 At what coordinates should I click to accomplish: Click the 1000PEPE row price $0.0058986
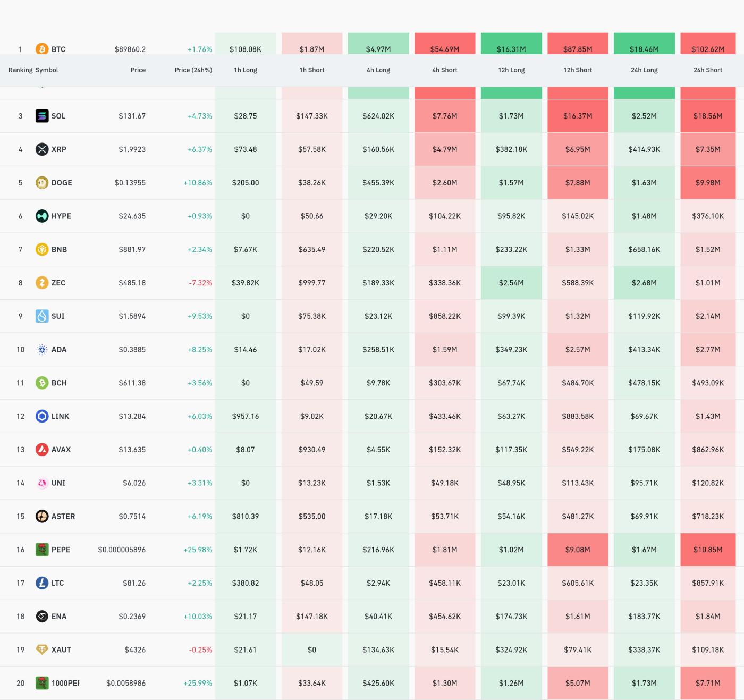pos(126,684)
